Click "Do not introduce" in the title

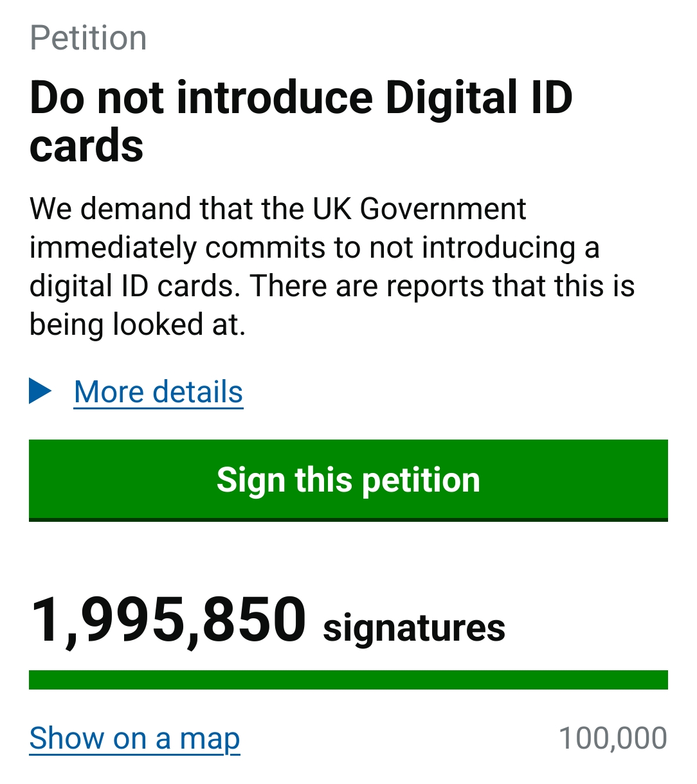coord(201,98)
